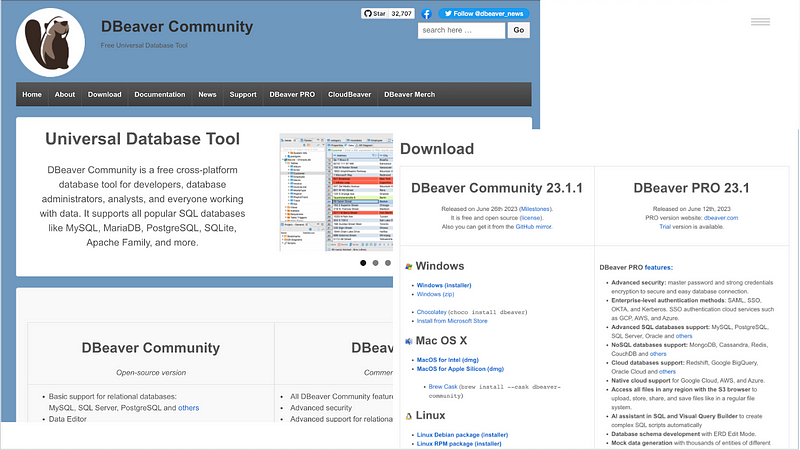Select the third carousel dot
The image size is (800, 450).
(388, 263)
